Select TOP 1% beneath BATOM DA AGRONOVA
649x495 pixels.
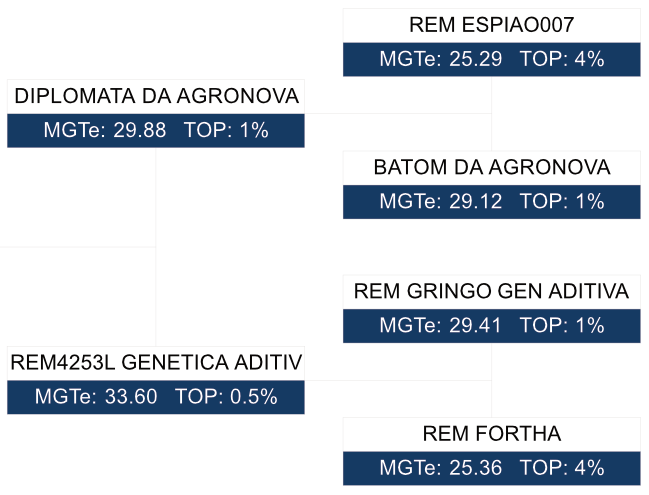(562, 201)
